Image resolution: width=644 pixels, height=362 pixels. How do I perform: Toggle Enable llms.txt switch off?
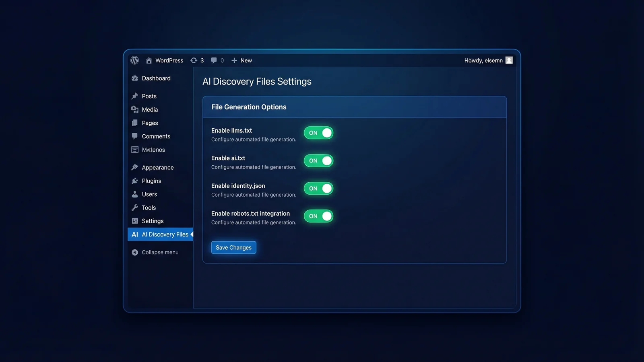318,133
